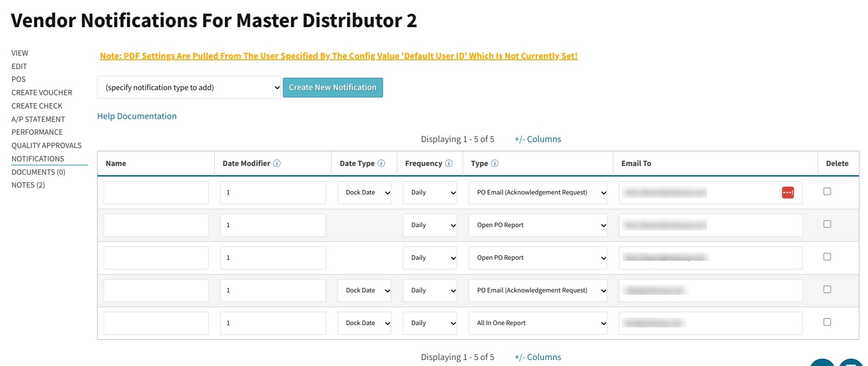Click the red ellipsis icon in first Email To field
This screenshot has width=868, height=366.
(788, 193)
